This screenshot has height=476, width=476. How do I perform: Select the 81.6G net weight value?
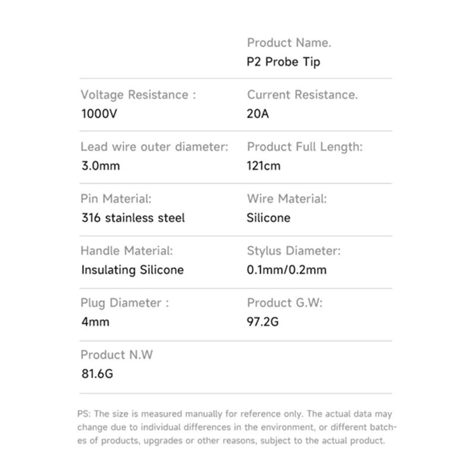coord(96,374)
